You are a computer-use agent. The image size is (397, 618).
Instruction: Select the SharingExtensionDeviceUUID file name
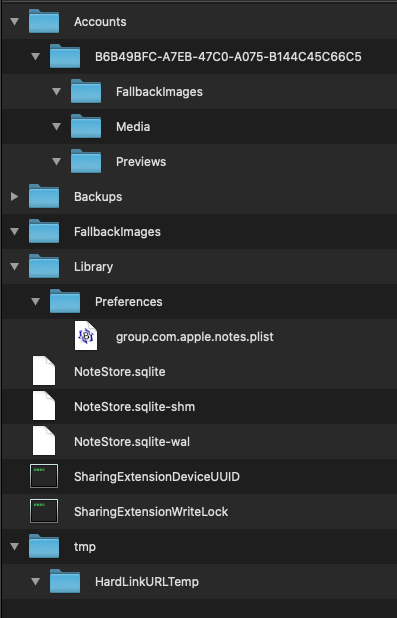pos(157,477)
